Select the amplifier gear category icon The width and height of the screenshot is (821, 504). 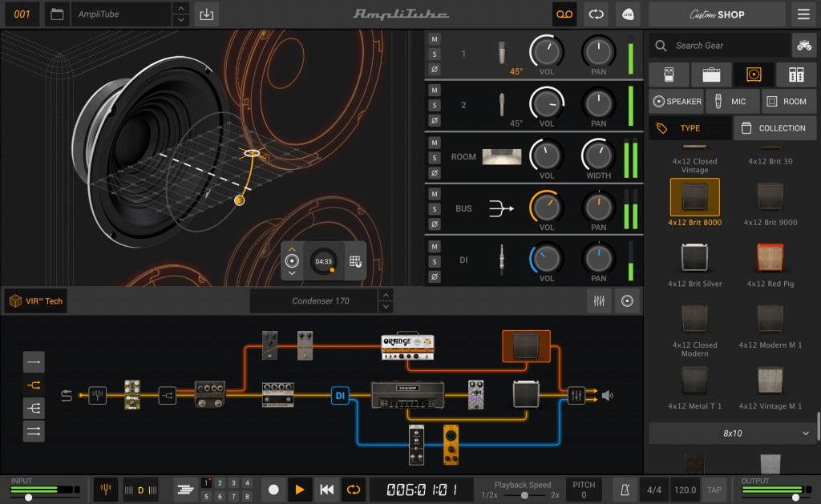coord(713,75)
